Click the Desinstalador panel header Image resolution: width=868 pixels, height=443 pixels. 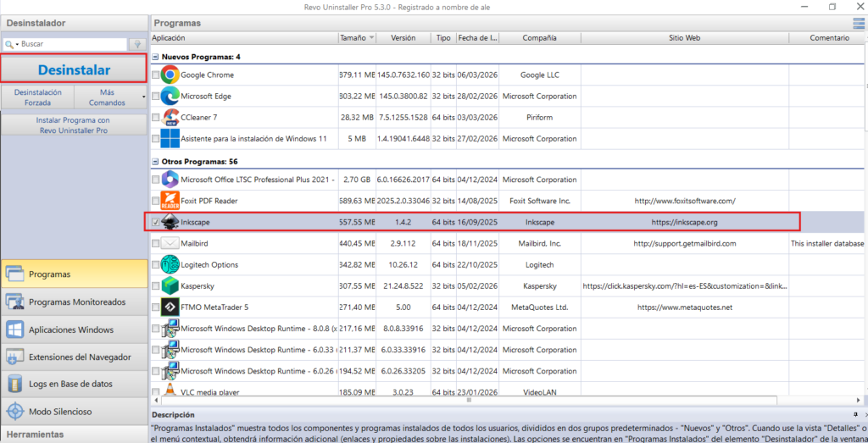coord(75,23)
